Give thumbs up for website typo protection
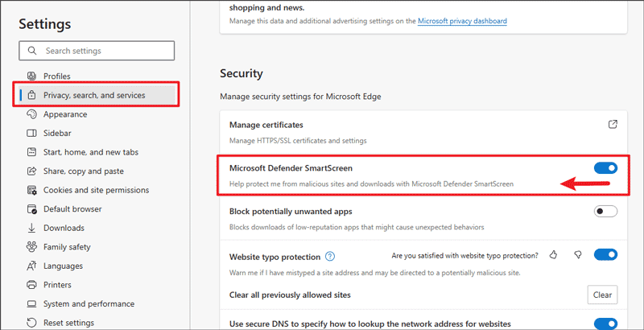 click(x=553, y=255)
